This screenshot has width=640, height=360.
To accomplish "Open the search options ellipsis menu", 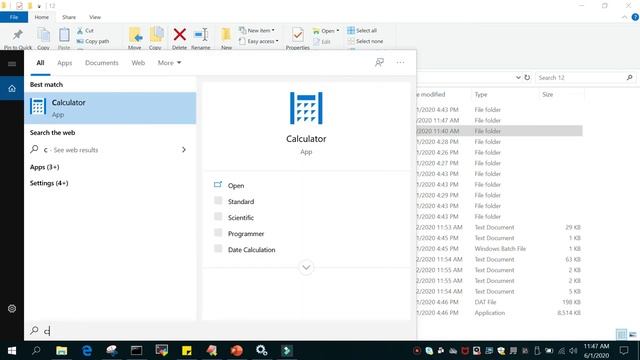I will (400, 62).
